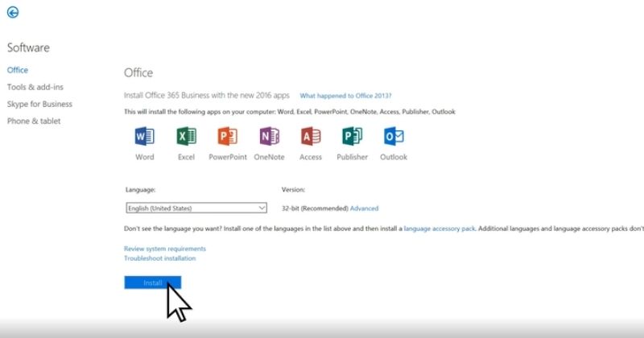The height and width of the screenshot is (338, 644).
Task: Click Troubleshoot installation link
Action: pos(159,258)
